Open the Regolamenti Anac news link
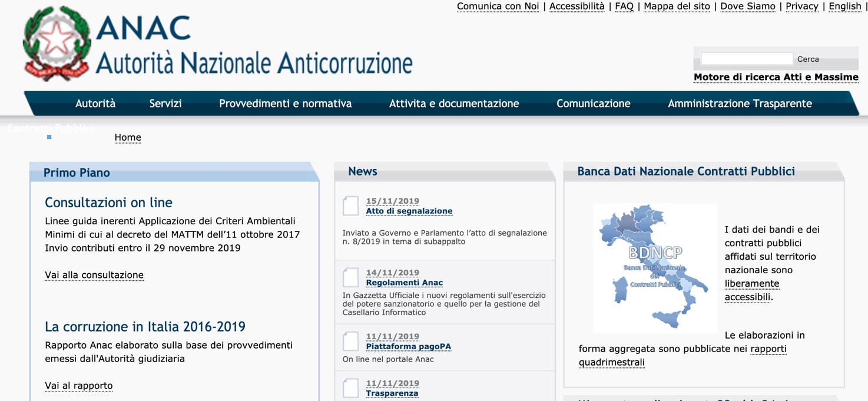The width and height of the screenshot is (868, 401). (405, 283)
